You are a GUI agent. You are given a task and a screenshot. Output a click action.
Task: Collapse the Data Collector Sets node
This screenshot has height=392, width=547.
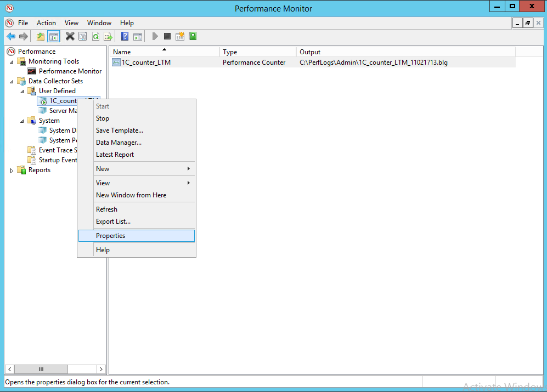[12, 81]
